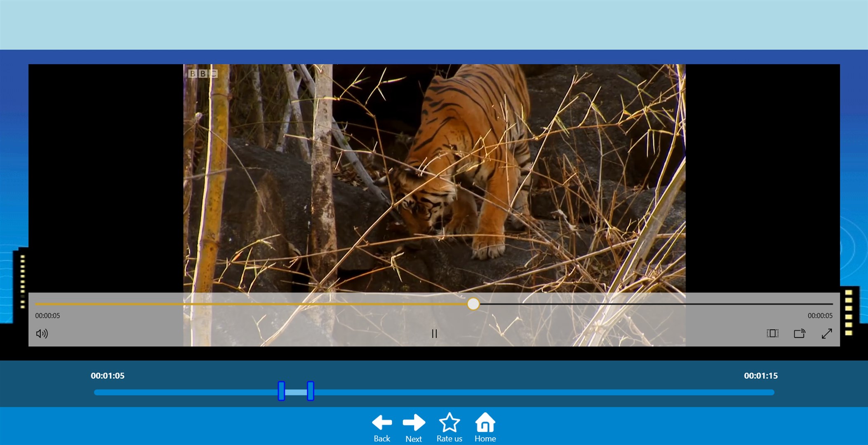Screen dimensions: 868x445
Task: Click the Rate us button label
Action: [449, 439]
